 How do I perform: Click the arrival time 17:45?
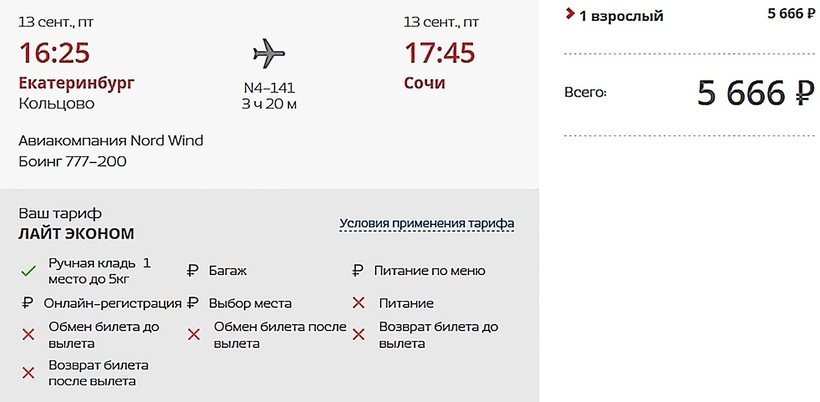439,53
